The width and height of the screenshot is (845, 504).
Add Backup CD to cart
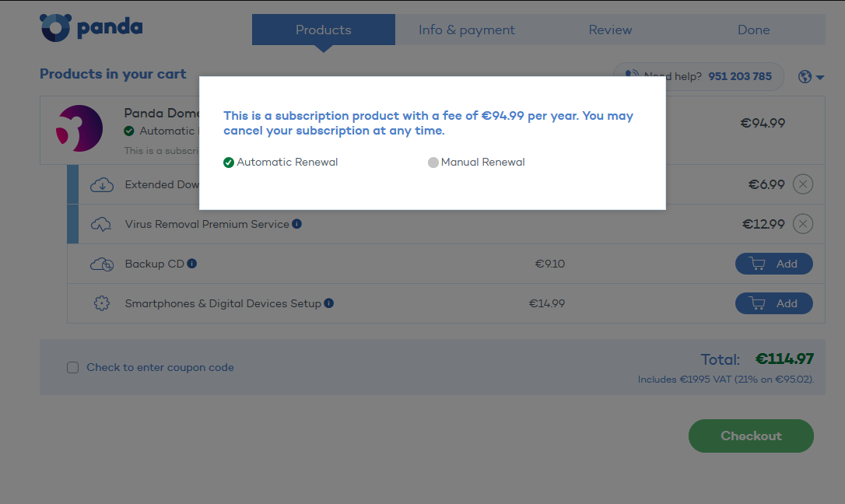click(774, 264)
